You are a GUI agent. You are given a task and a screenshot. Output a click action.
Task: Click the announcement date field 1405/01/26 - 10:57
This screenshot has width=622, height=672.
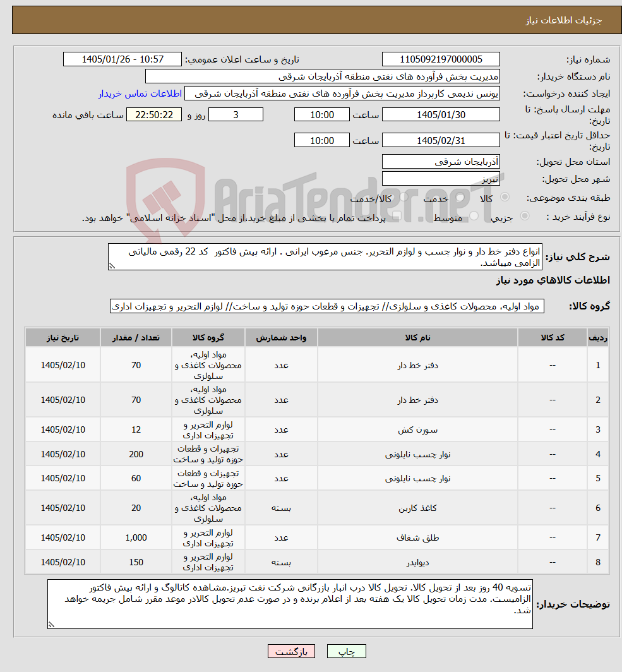point(123,59)
